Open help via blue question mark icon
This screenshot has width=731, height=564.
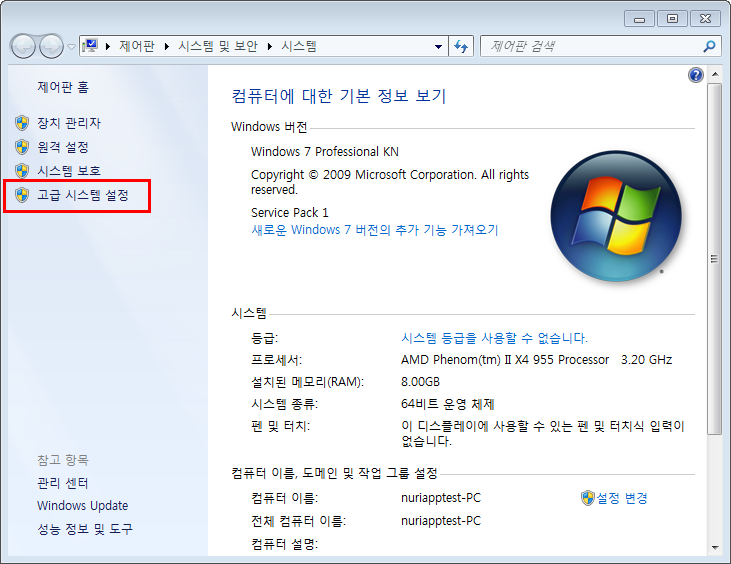tap(696, 75)
